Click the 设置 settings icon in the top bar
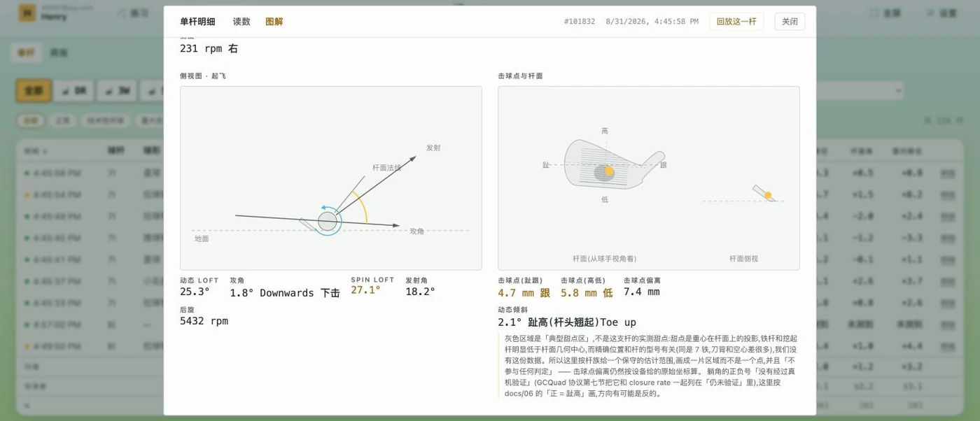 pyautogui.click(x=930, y=13)
